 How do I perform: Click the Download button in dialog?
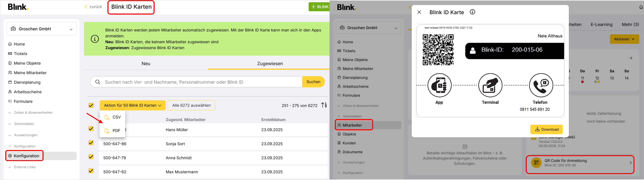pyautogui.click(x=546, y=129)
